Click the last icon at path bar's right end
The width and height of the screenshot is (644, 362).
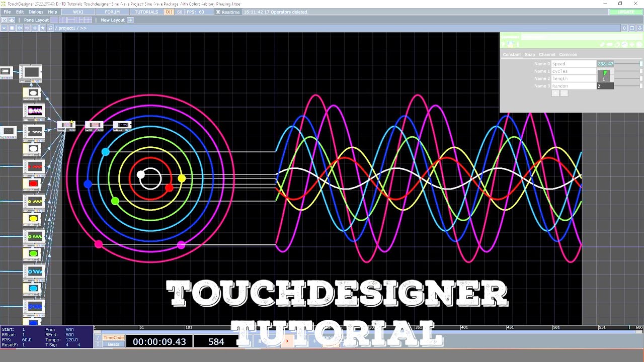coord(639,28)
